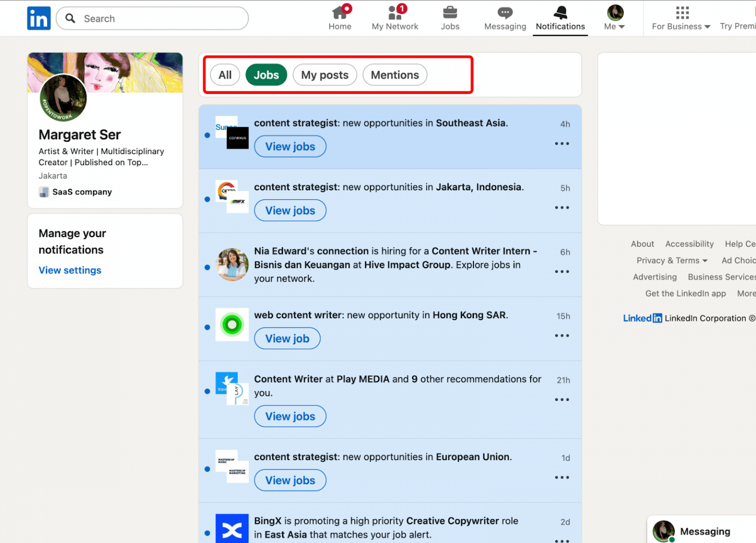The height and width of the screenshot is (543, 756).
Task: Open the three-dot menu on Southeast Asia notification
Action: click(562, 143)
